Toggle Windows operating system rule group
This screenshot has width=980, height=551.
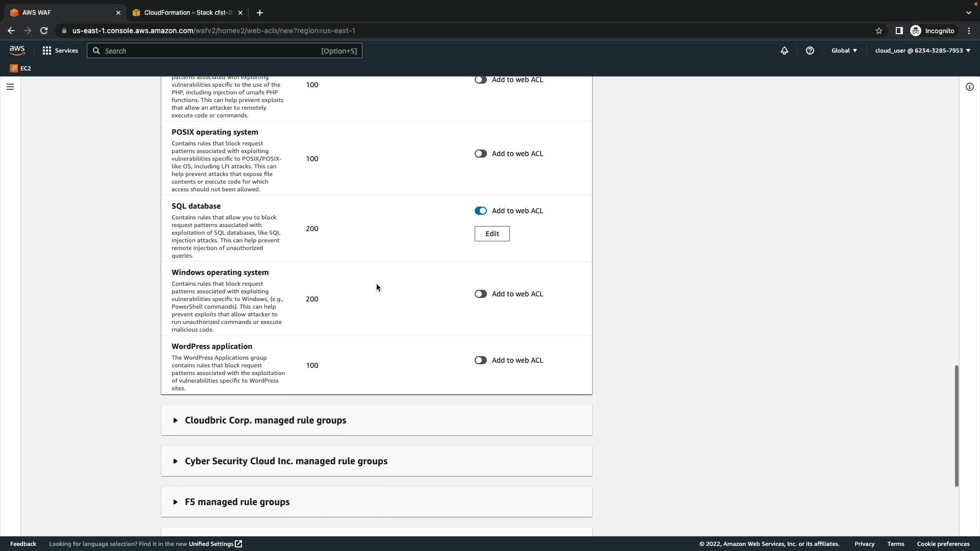coord(480,294)
